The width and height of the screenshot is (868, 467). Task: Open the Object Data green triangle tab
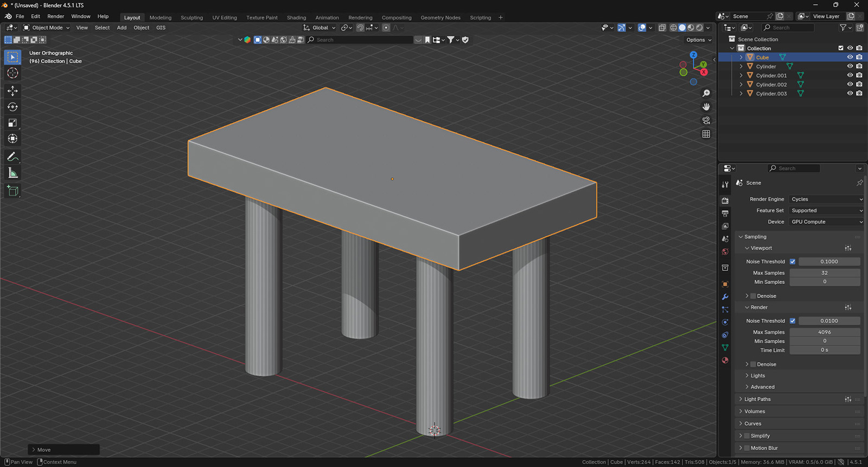tap(725, 348)
